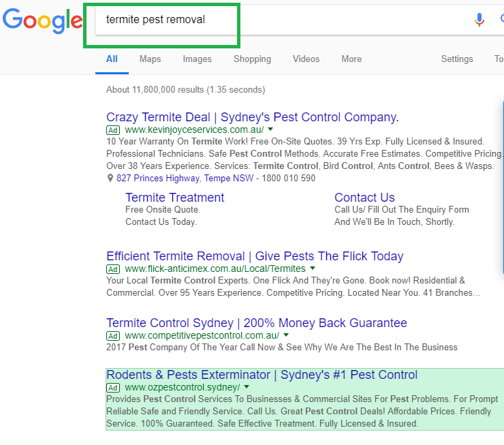The height and width of the screenshot is (445, 504).
Task: Open the More search menu
Action: [351, 59]
